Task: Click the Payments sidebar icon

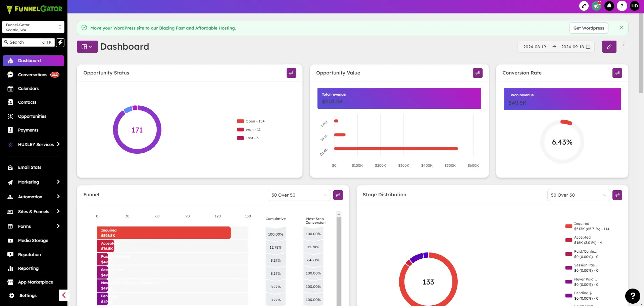Action: 10,130
